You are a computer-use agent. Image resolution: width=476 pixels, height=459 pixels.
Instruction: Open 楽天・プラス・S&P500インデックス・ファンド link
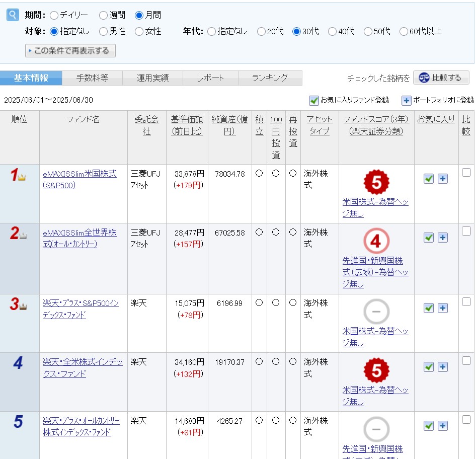[x=81, y=309]
